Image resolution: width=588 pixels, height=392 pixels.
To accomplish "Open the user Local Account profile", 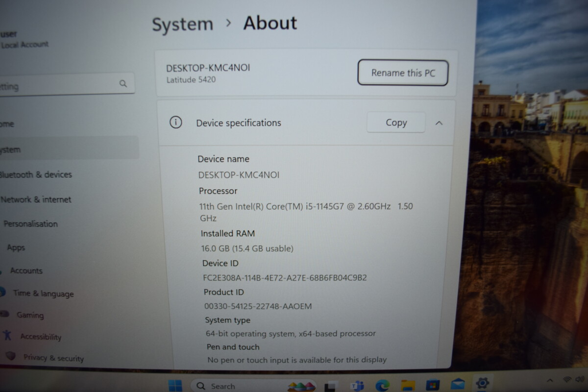I will 24,39.
